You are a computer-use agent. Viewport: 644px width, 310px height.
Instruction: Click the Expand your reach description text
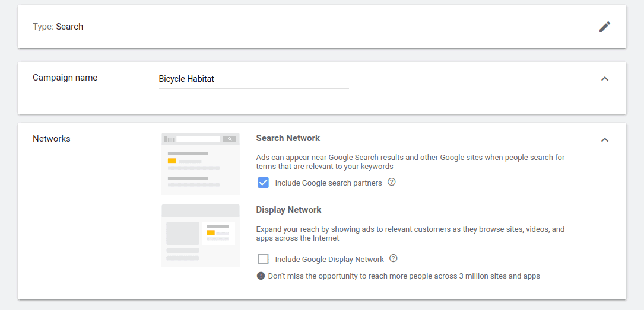click(410, 234)
